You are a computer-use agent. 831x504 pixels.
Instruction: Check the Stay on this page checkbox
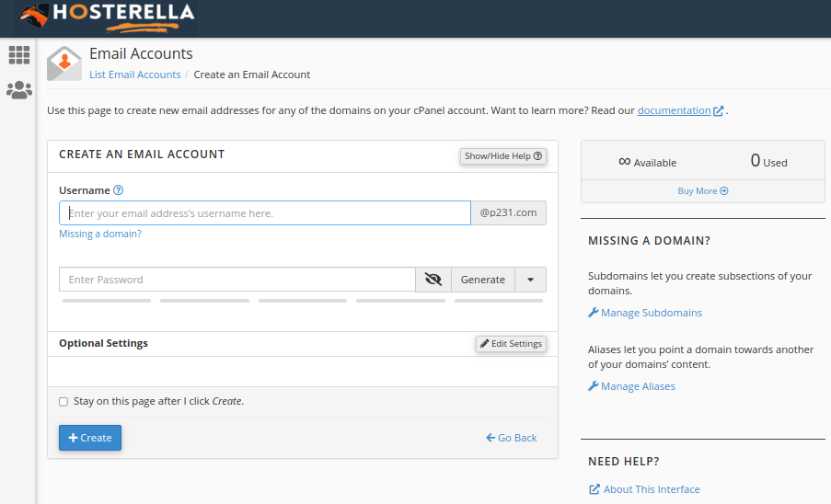[63, 402]
